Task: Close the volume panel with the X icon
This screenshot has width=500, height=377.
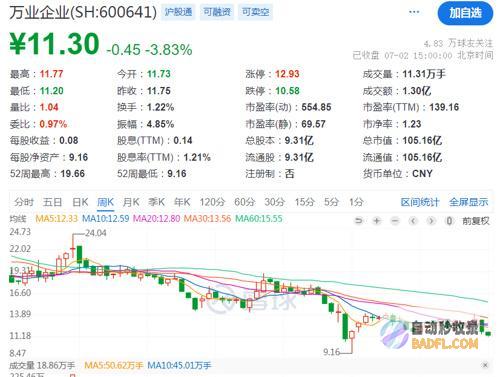Action: (x=485, y=365)
